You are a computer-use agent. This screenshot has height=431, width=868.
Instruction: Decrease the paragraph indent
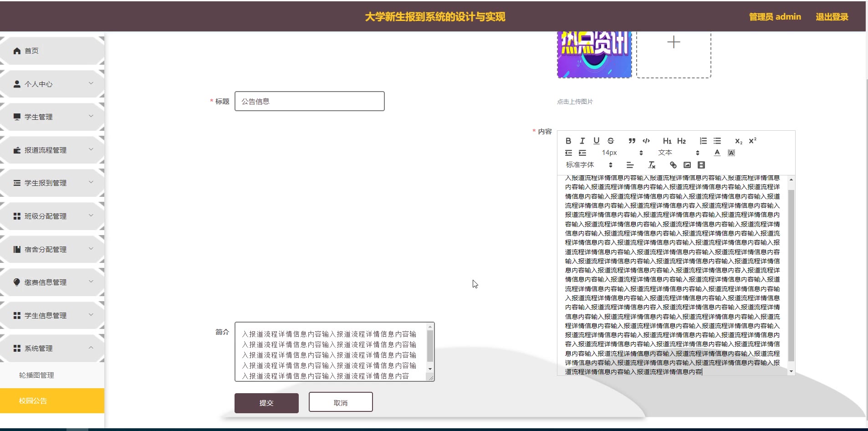[x=568, y=153]
